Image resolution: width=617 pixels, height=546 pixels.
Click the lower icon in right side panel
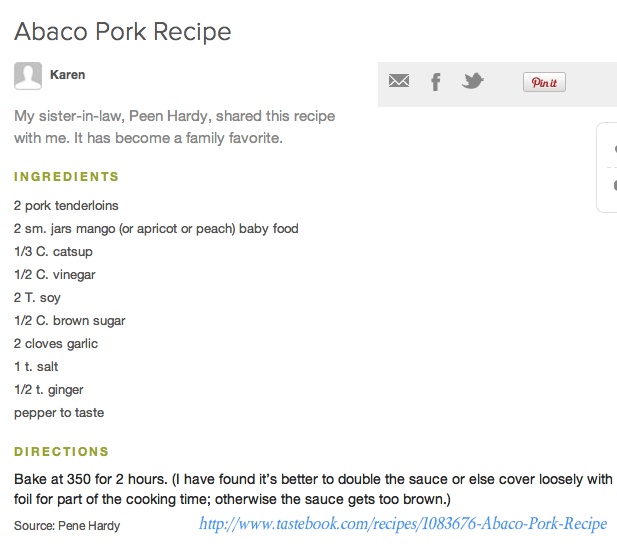[x=613, y=186]
